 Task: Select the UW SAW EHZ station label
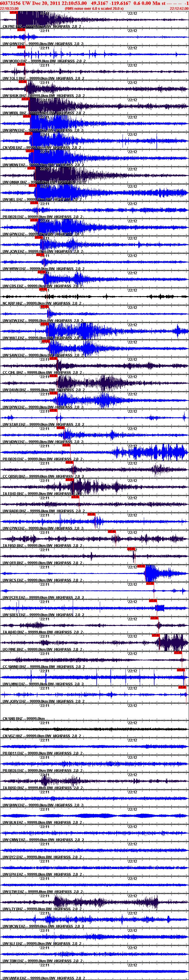point(14,355)
